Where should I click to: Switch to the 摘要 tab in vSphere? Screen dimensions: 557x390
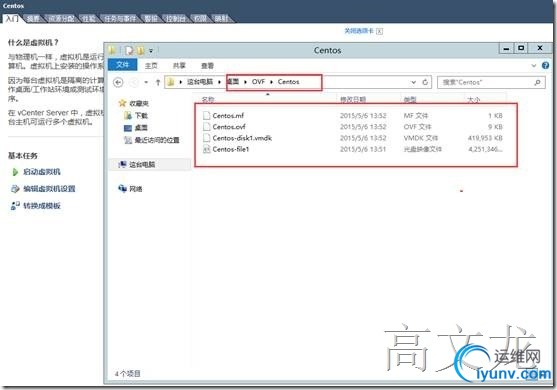[x=33, y=18]
